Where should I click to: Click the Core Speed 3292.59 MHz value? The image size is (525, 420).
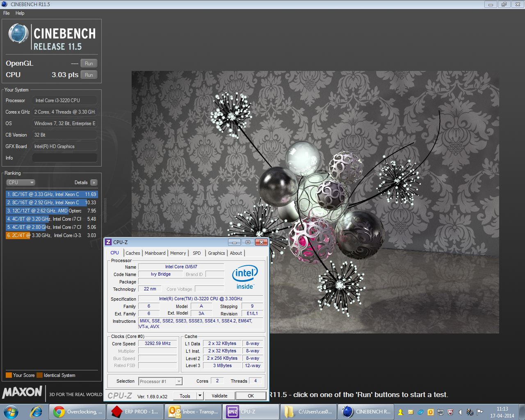tap(157, 343)
